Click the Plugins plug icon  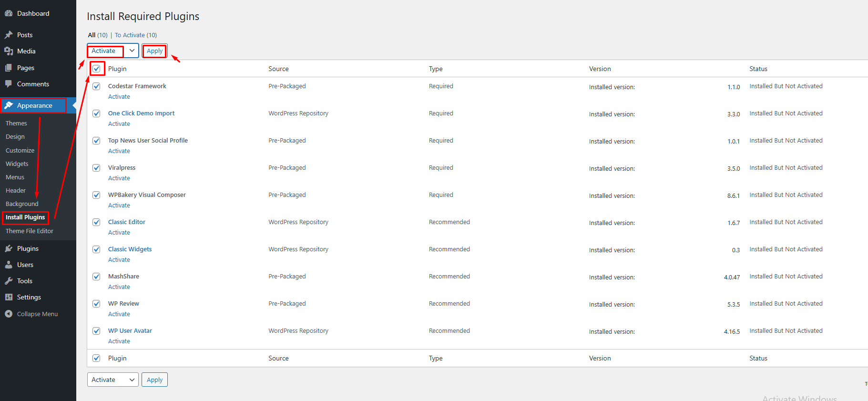click(x=9, y=248)
